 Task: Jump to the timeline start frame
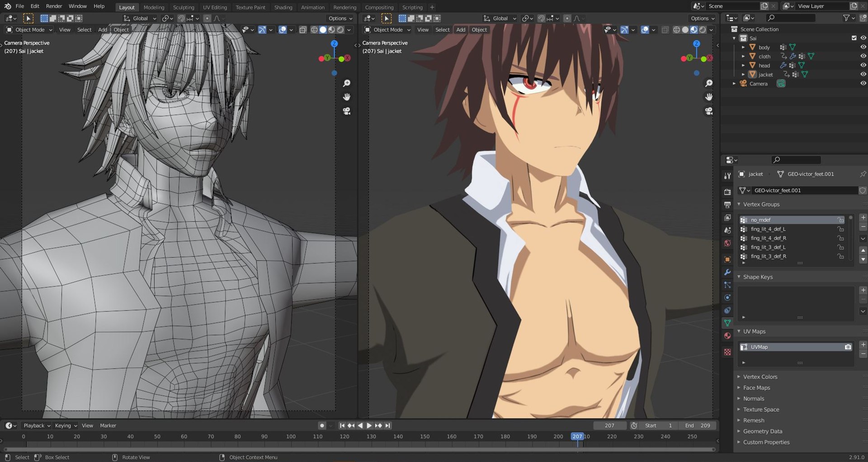click(x=342, y=425)
